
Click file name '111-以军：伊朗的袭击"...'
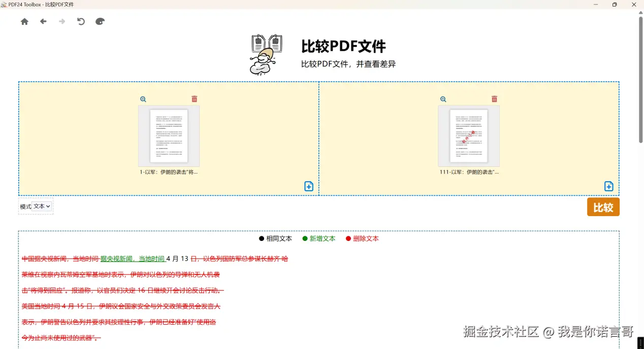click(x=469, y=172)
